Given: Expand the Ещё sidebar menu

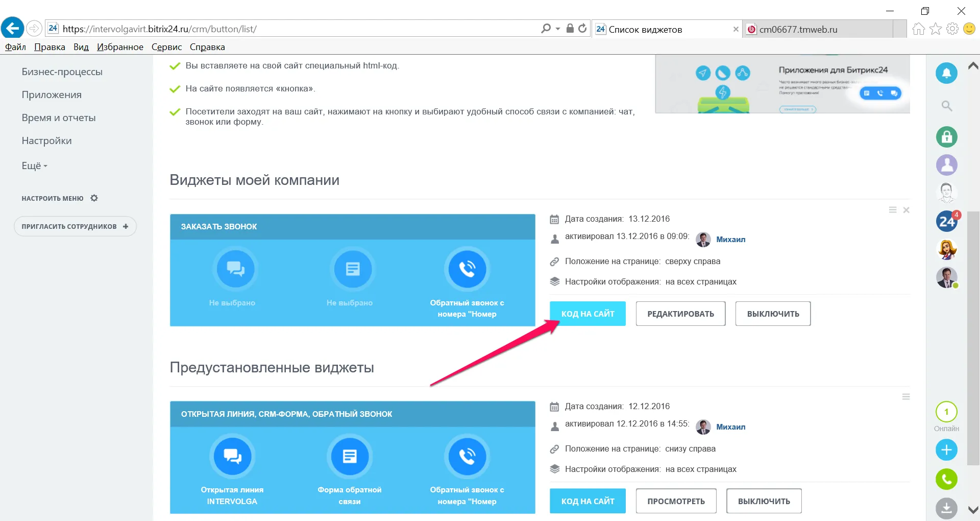Looking at the screenshot, I should click(x=34, y=166).
